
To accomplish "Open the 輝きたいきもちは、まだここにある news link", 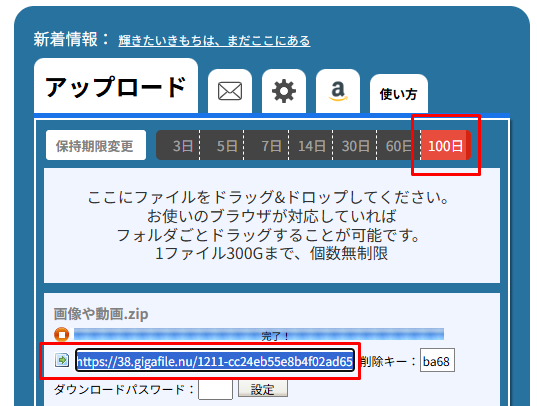I will [x=214, y=41].
